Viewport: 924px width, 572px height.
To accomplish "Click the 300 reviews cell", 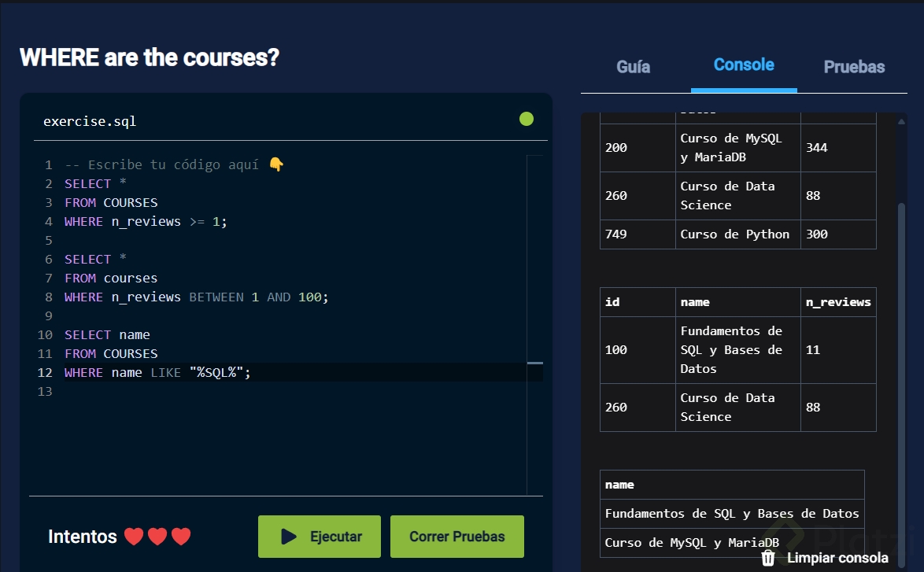I will (838, 234).
